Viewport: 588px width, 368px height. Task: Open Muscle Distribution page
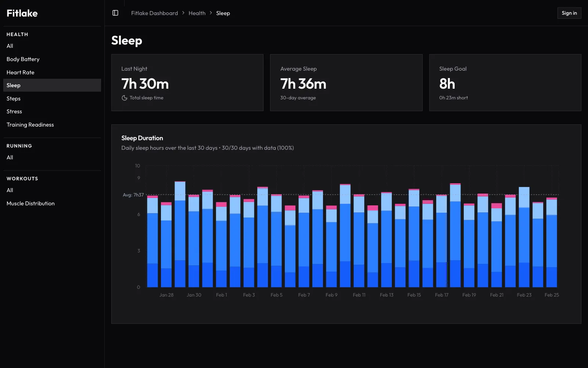tap(52, 204)
